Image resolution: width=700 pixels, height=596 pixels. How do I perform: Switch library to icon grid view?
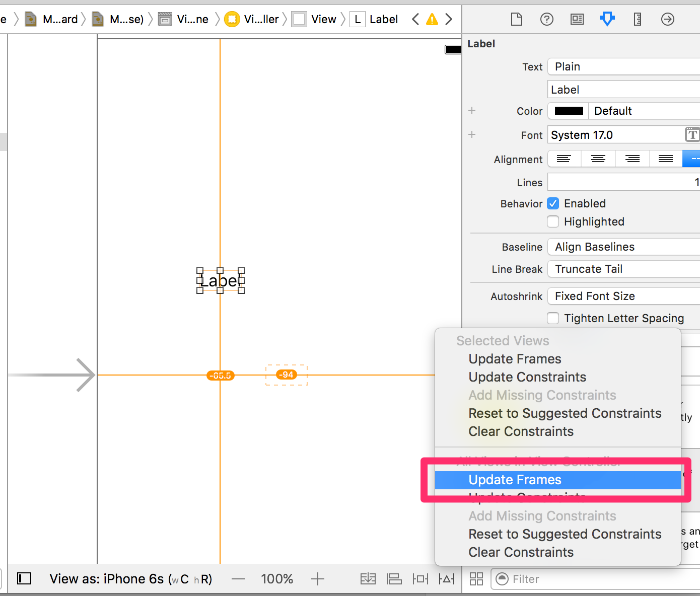(476, 579)
